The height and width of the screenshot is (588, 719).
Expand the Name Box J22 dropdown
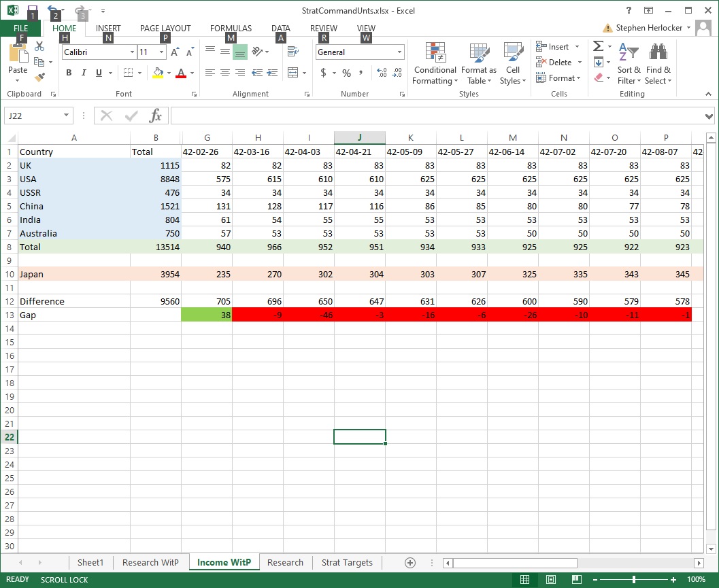click(x=66, y=116)
